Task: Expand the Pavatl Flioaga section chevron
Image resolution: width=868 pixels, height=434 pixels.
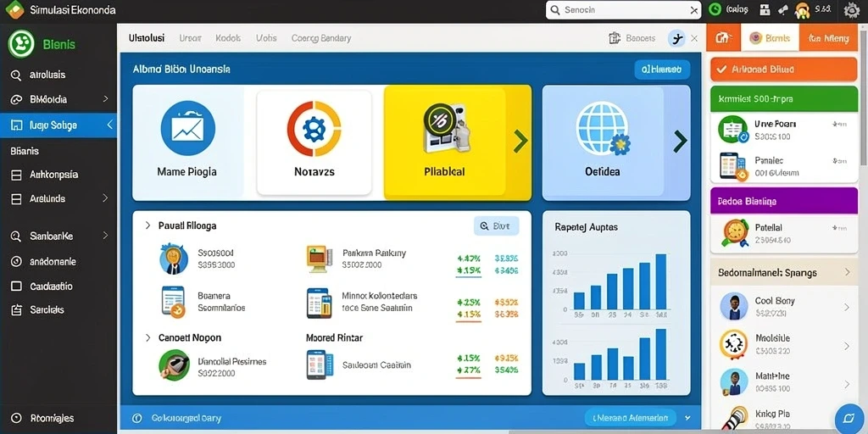Action: pyautogui.click(x=147, y=225)
